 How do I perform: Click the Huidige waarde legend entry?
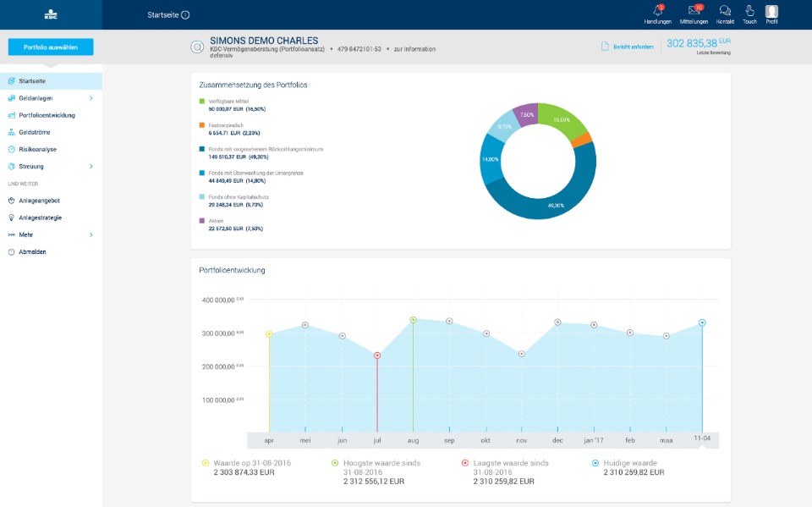pyautogui.click(x=628, y=467)
